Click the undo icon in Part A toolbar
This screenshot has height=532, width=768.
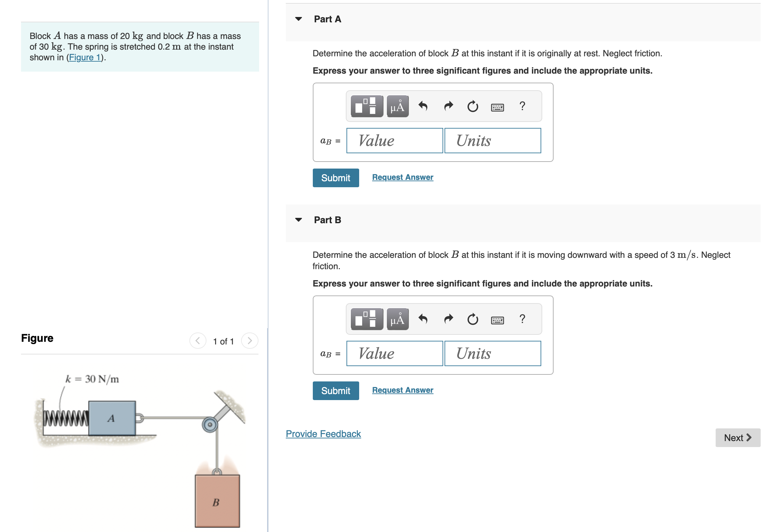point(423,106)
